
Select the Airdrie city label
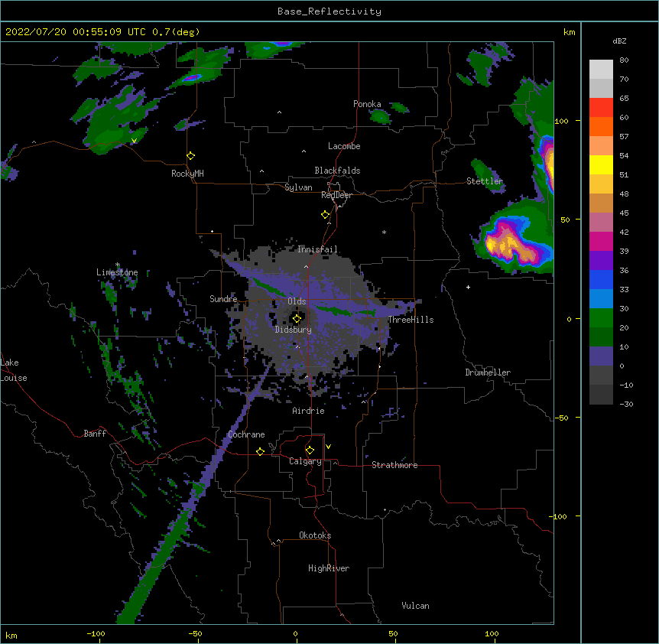point(308,411)
